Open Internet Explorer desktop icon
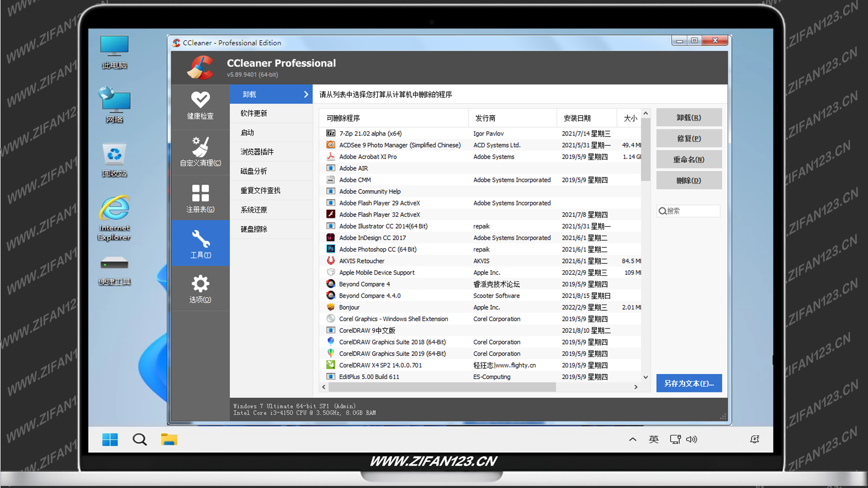Viewport: 868px width, 488px height. coord(114,218)
